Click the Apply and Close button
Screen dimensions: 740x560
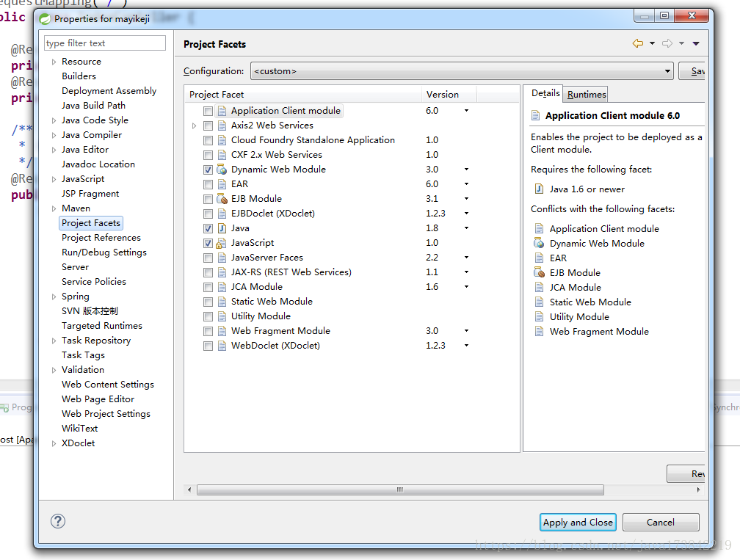click(x=578, y=523)
